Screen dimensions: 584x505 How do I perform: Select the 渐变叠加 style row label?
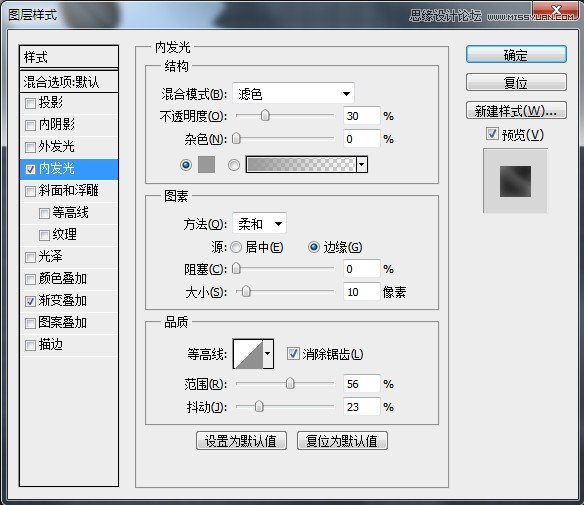click(x=63, y=301)
